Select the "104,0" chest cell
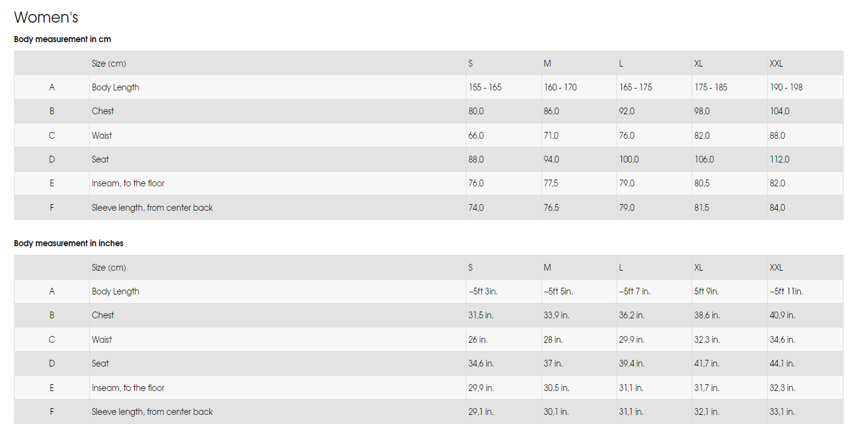 coord(779,111)
